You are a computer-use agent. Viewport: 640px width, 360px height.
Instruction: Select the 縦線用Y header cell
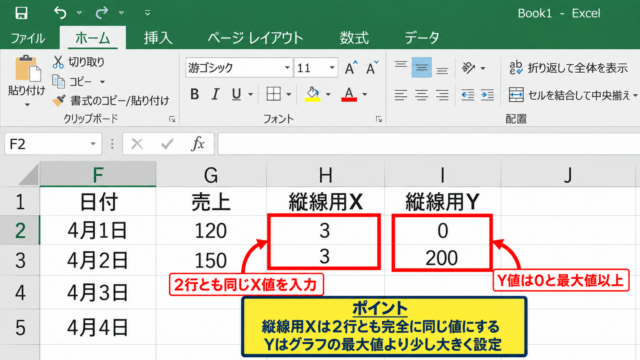coord(442,202)
